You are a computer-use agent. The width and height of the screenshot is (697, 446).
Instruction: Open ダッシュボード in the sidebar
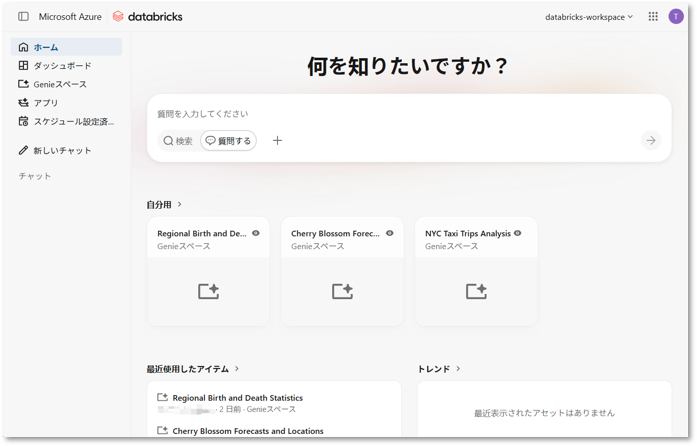click(66, 66)
